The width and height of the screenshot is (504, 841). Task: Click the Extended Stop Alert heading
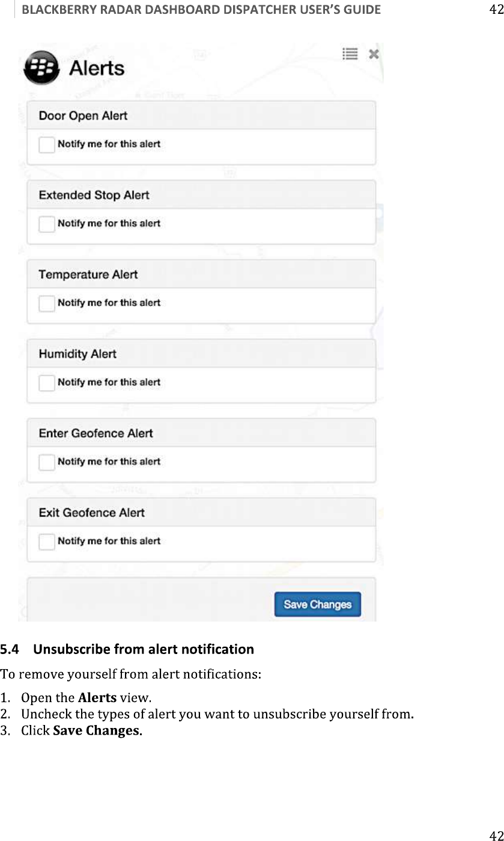tap(94, 195)
